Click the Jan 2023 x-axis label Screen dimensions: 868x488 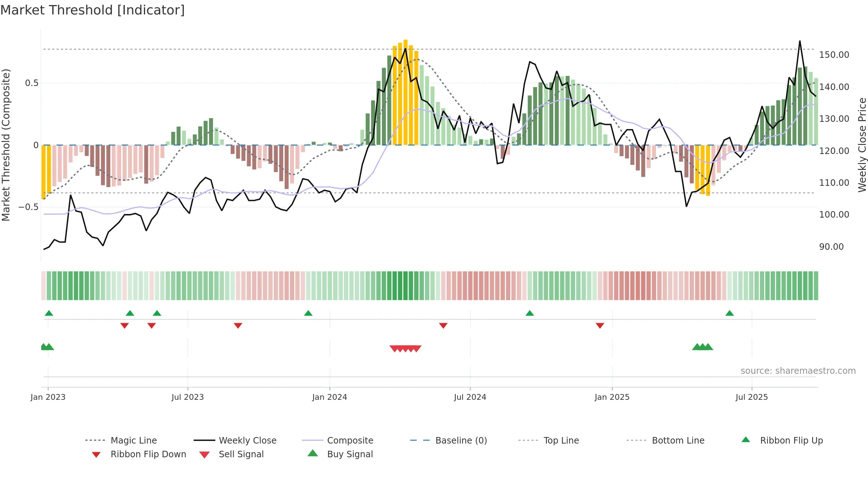[x=48, y=397]
